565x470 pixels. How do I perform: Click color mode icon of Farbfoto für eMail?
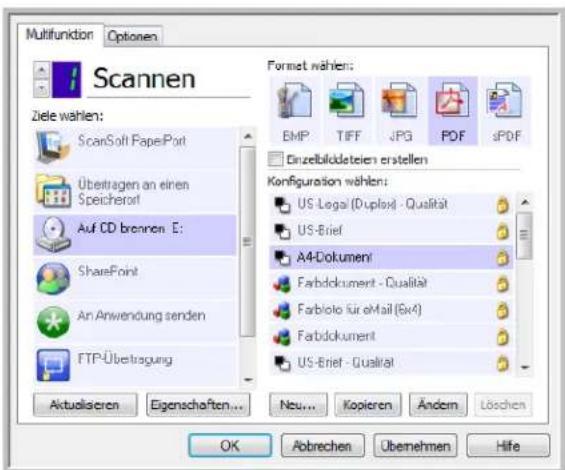click(282, 311)
